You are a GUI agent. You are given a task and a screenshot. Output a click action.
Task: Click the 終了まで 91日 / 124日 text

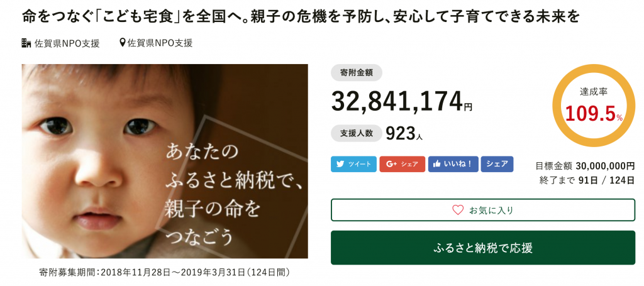tap(587, 180)
